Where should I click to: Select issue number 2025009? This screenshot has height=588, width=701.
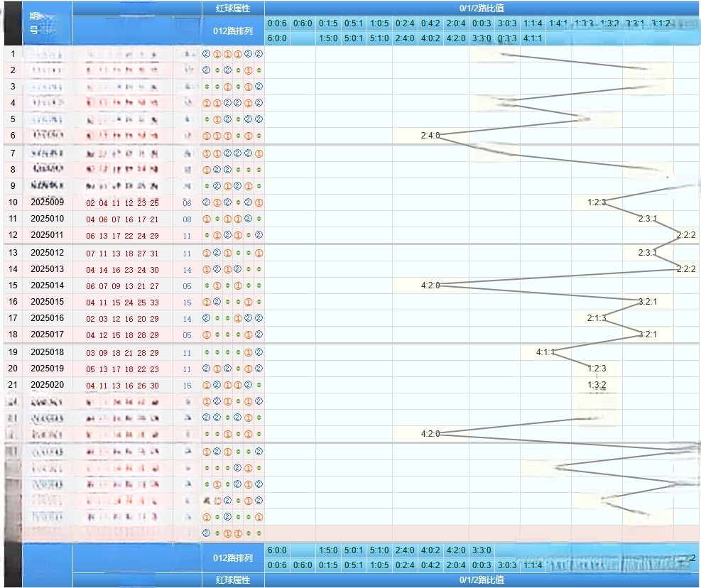coord(48,202)
